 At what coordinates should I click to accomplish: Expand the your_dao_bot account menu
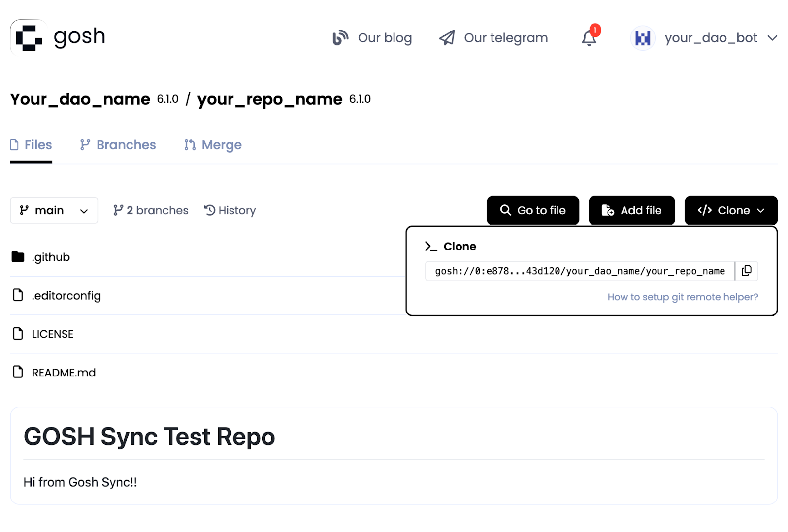(772, 38)
